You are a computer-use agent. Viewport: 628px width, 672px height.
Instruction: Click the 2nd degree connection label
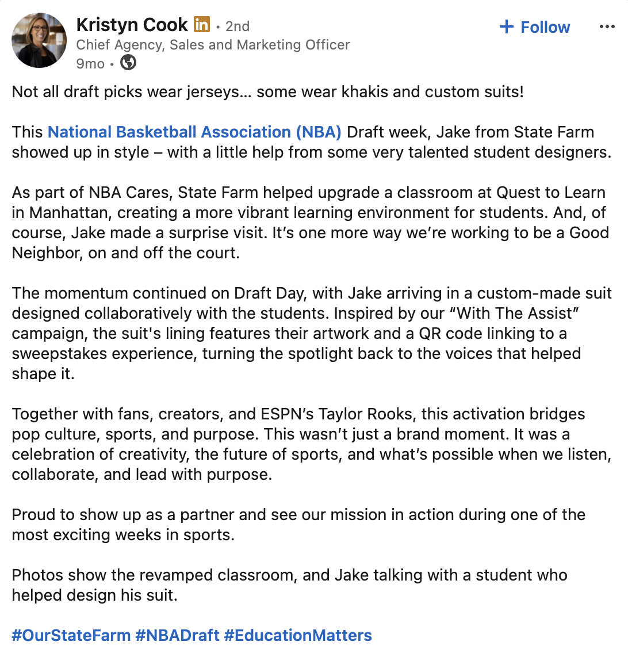coord(238,26)
